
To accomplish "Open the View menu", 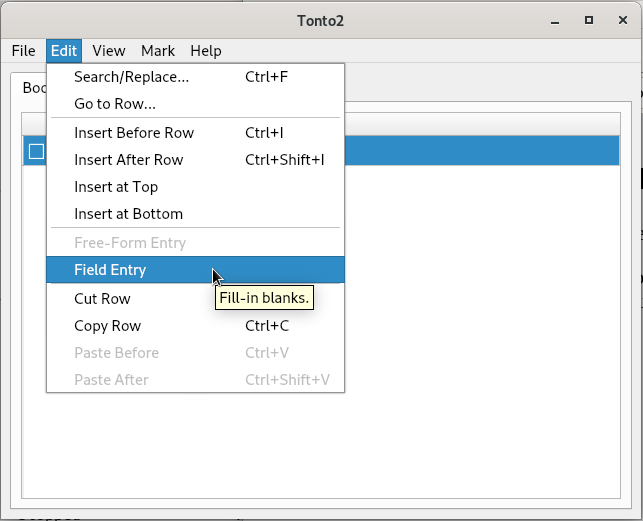I will [x=109, y=51].
